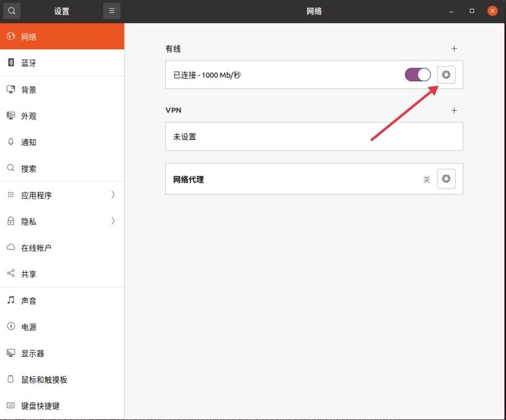Add a new VPN connection with plus button
506x420 pixels.
(454, 110)
